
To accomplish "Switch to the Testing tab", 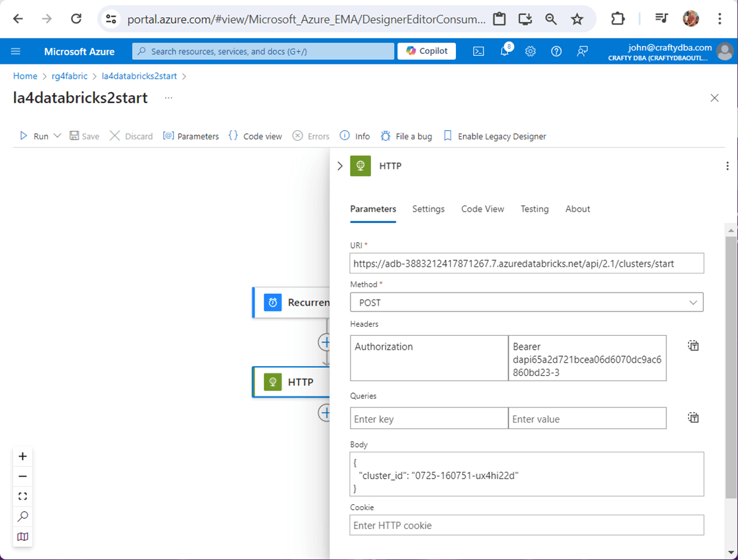I will pyautogui.click(x=534, y=209).
